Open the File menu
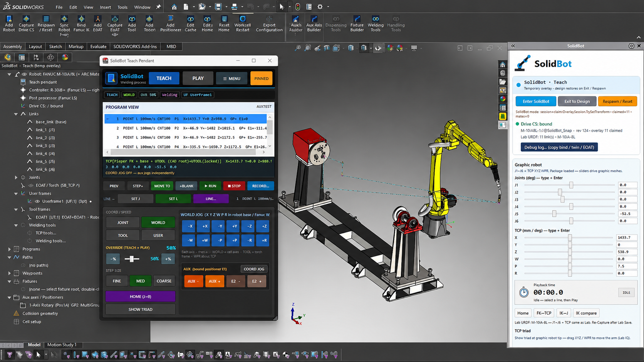Viewport: 644px width, 362px height. coord(59,7)
